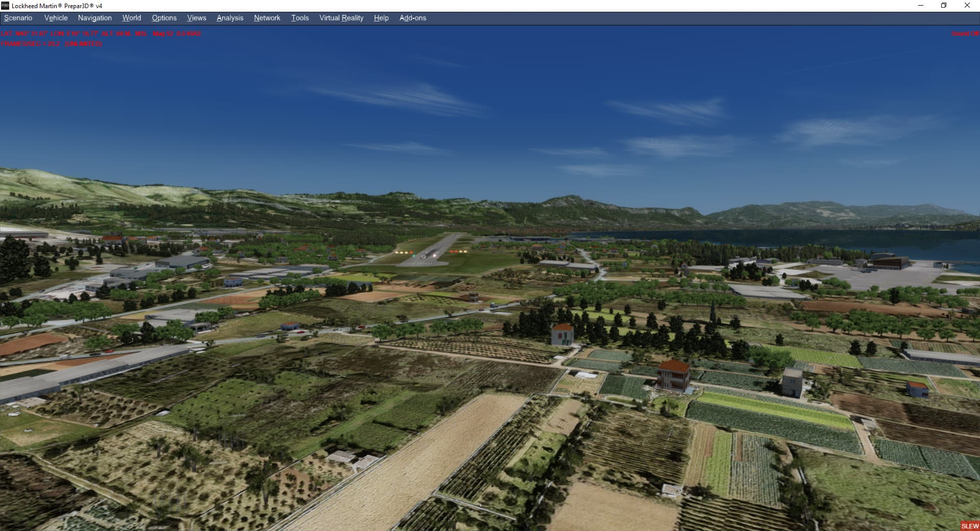This screenshot has height=531, width=980.
Task: Open the Options menu
Action: coord(164,18)
